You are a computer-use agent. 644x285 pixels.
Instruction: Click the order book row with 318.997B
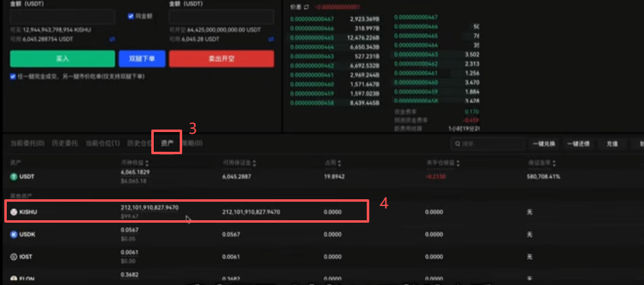click(x=335, y=28)
